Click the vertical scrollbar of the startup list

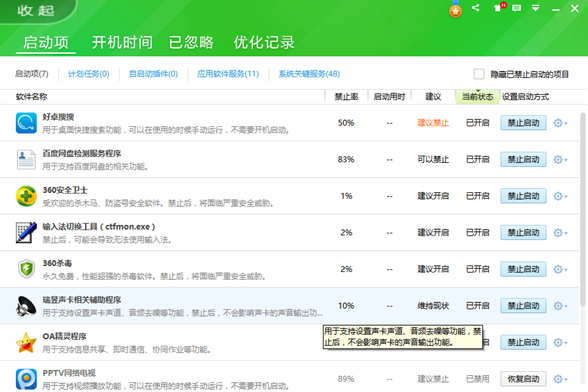pyautogui.click(x=583, y=210)
